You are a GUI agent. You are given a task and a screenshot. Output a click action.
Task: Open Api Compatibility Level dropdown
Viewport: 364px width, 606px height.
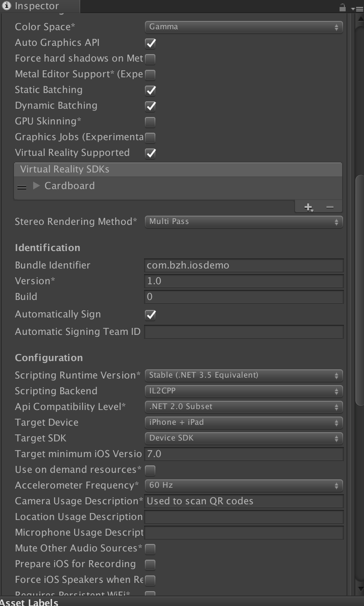click(x=244, y=407)
